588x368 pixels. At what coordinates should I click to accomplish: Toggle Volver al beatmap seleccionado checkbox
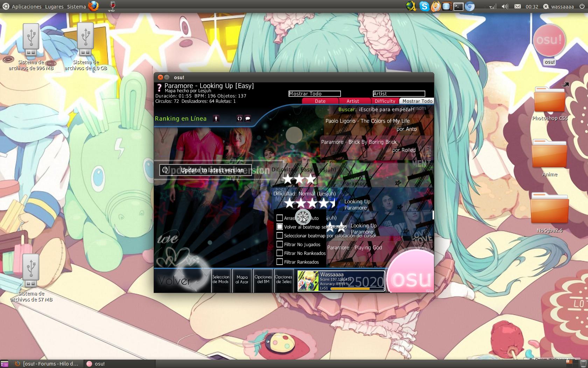click(280, 227)
